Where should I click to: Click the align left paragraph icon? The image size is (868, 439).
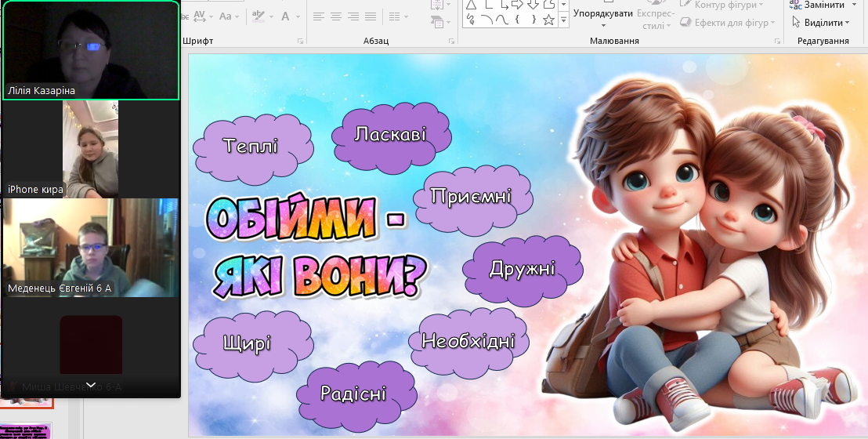pyautogui.click(x=318, y=16)
